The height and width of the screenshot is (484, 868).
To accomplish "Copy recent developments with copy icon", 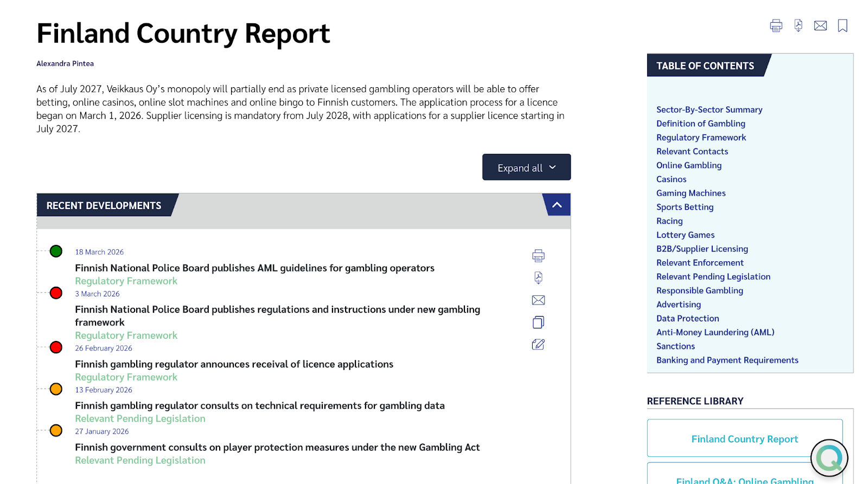I will [x=538, y=322].
